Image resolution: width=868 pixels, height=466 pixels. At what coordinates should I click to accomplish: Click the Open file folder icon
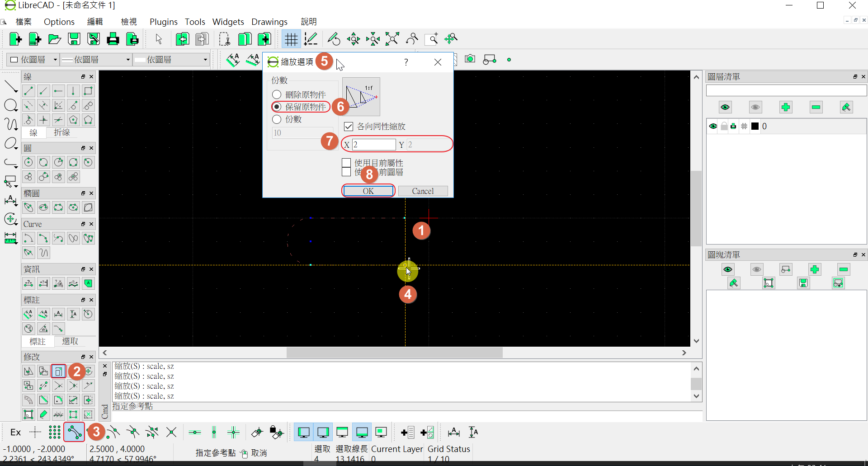(x=55, y=39)
